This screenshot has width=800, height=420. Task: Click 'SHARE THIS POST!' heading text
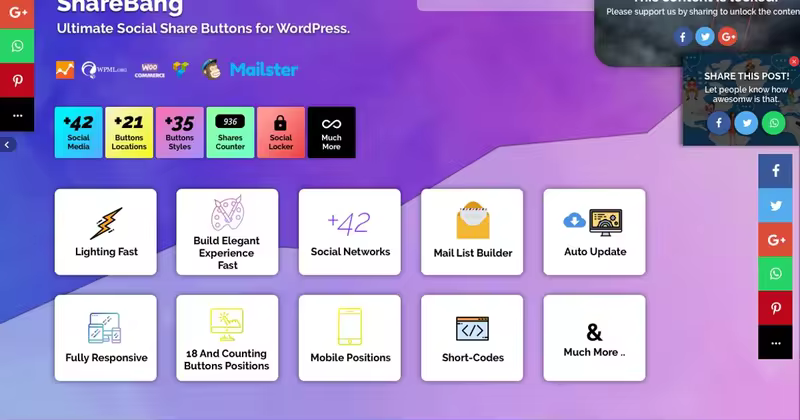coord(746,76)
